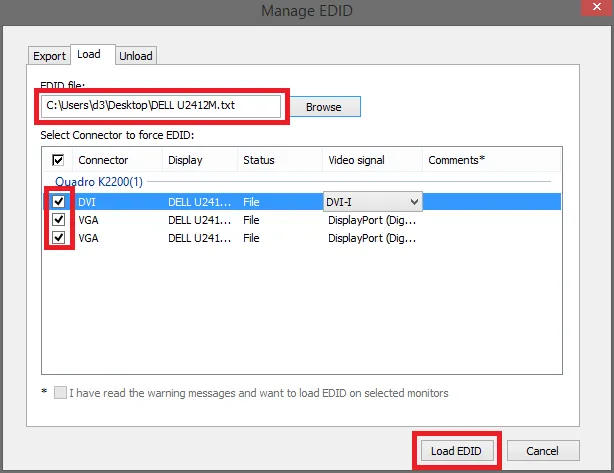Uncheck the second VGA connector checkbox

[59, 237]
